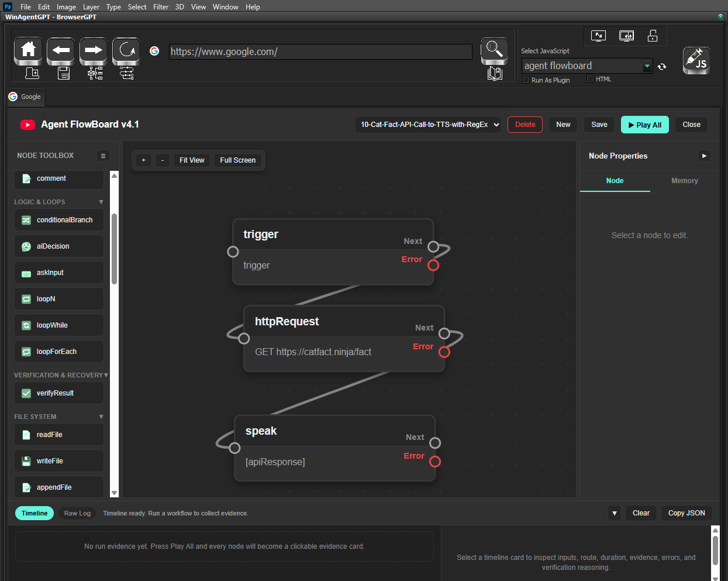Collapse the LOGIC & LOOPS section
The height and width of the screenshot is (581, 728).
(x=101, y=202)
